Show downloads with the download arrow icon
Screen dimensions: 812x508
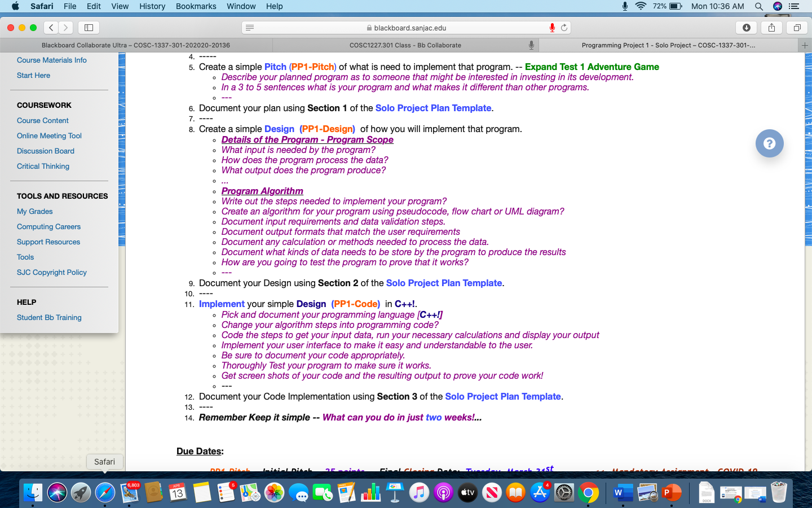point(746,27)
